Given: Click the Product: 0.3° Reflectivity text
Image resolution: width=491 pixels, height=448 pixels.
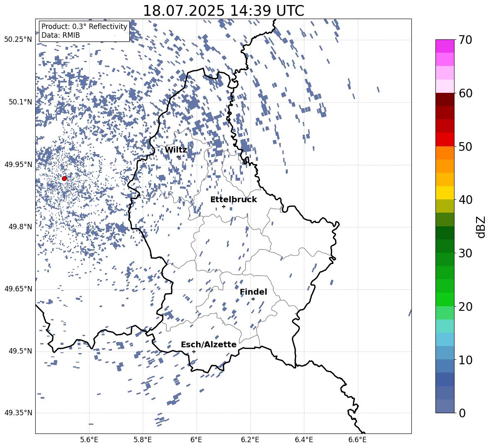Looking at the screenshot, I should [x=84, y=27].
